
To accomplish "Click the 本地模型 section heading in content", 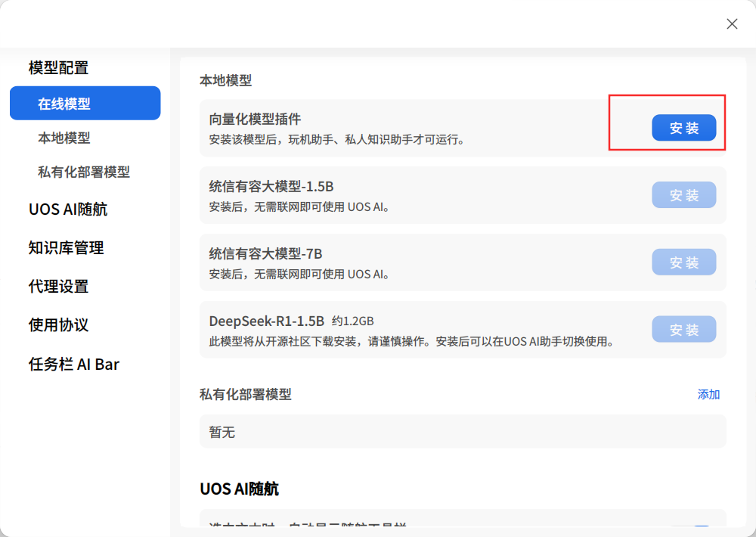I will (225, 81).
